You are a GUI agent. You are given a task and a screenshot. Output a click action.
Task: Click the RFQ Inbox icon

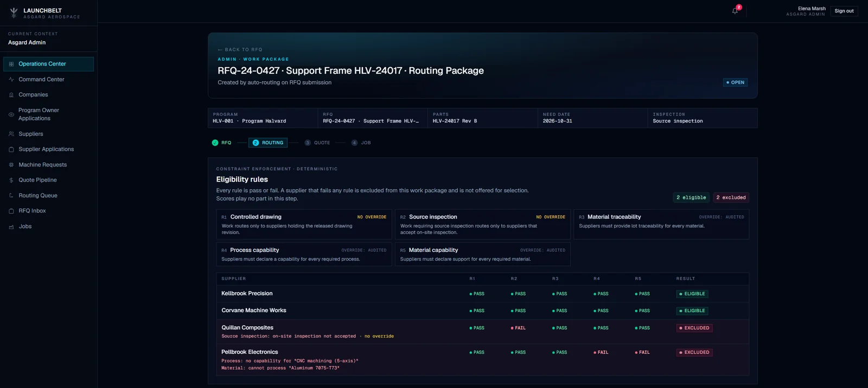tap(11, 211)
